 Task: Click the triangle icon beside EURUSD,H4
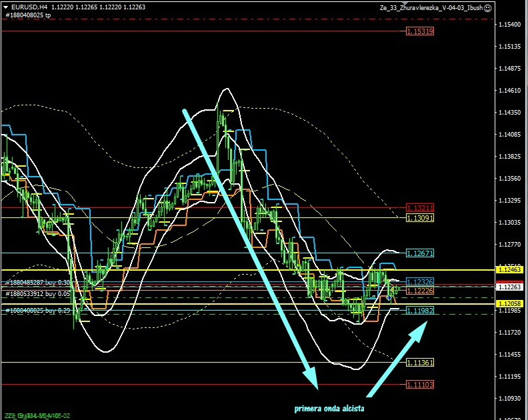point(5,7)
